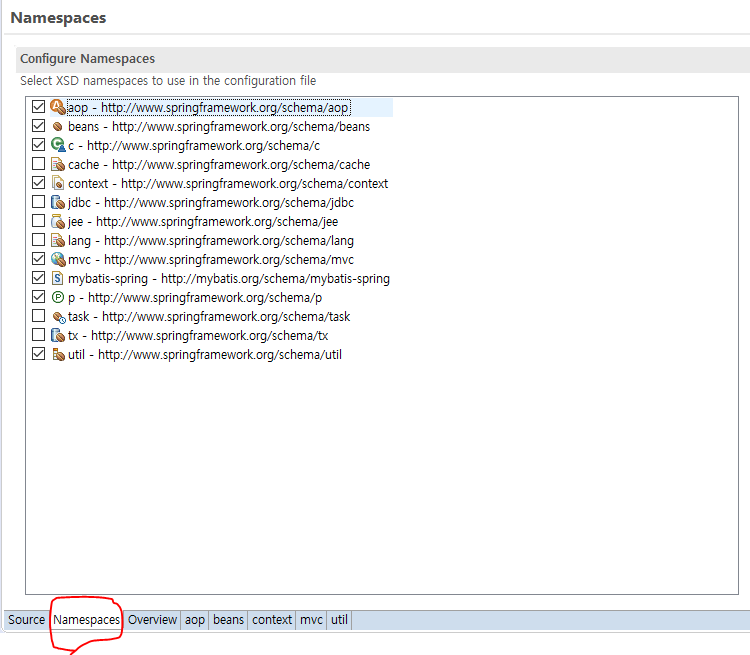Uncheck the context namespace checkbox
Image resolution: width=750 pixels, height=655 pixels.
(x=38, y=183)
